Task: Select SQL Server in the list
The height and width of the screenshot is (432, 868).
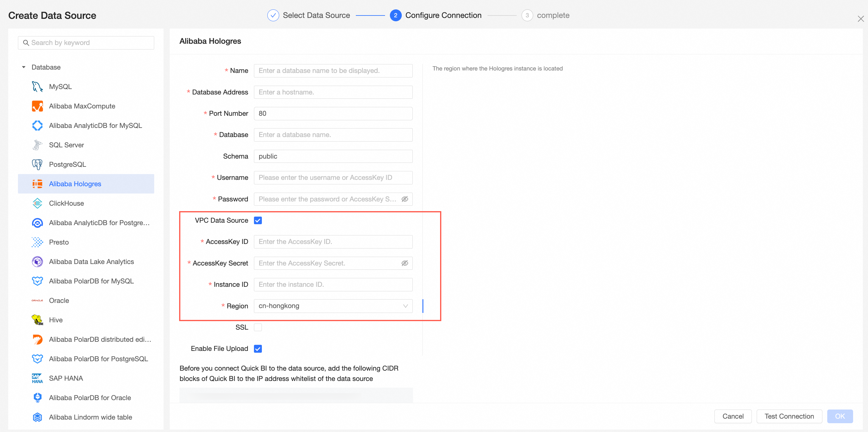Action: (86, 145)
